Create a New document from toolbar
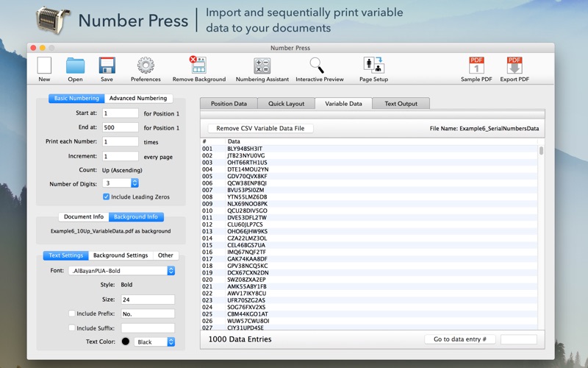Image resolution: width=588 pixels, height=368 pixels. pos(44,69)
